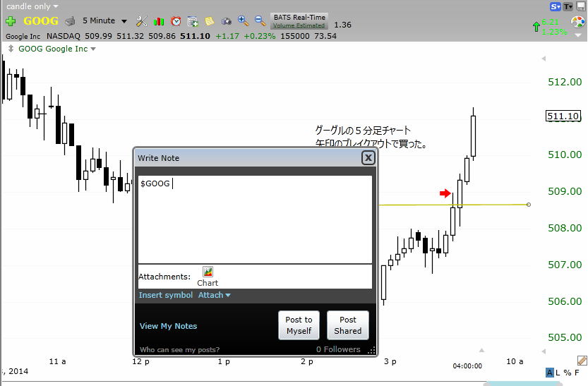Click the bottom-right price scale arrow
Viewport: 588px width, 386px height.
pos(544,351)
